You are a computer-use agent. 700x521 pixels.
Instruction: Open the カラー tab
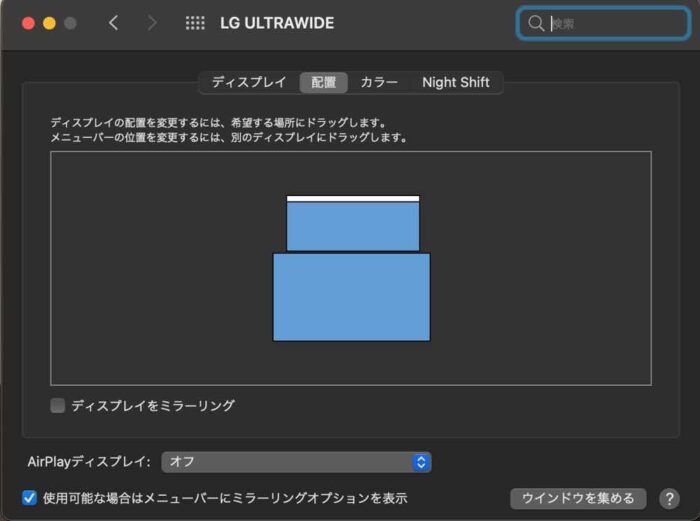379,82
